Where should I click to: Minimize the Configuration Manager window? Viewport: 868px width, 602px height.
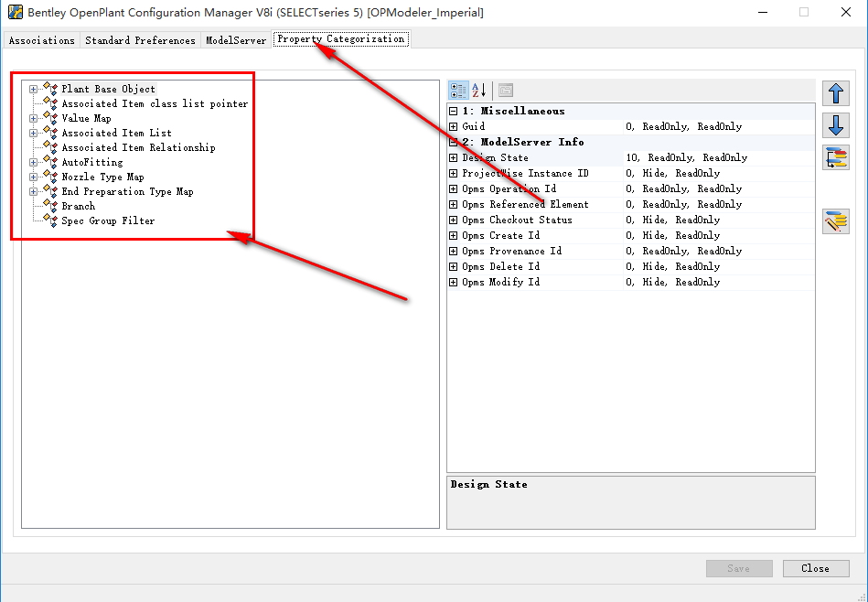(763, 12)
